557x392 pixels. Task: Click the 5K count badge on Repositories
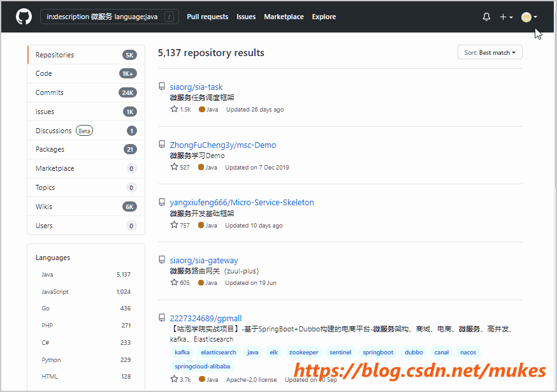point(129,55)
